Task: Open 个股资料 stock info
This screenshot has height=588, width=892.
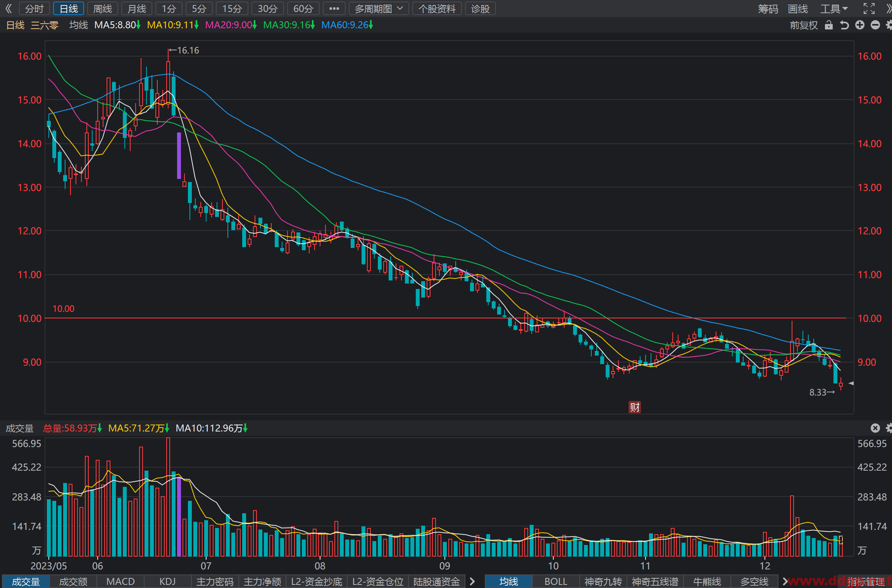Action: 437,9
